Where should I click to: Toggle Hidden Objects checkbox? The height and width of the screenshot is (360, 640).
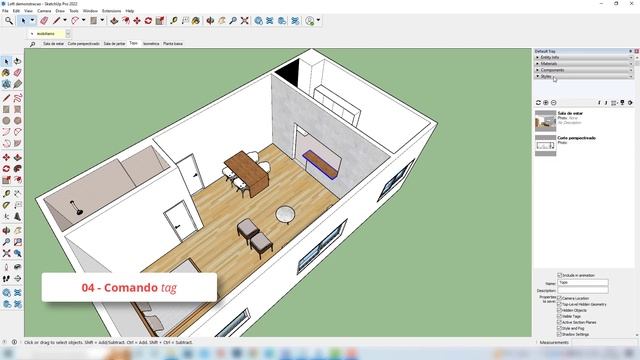560,311
